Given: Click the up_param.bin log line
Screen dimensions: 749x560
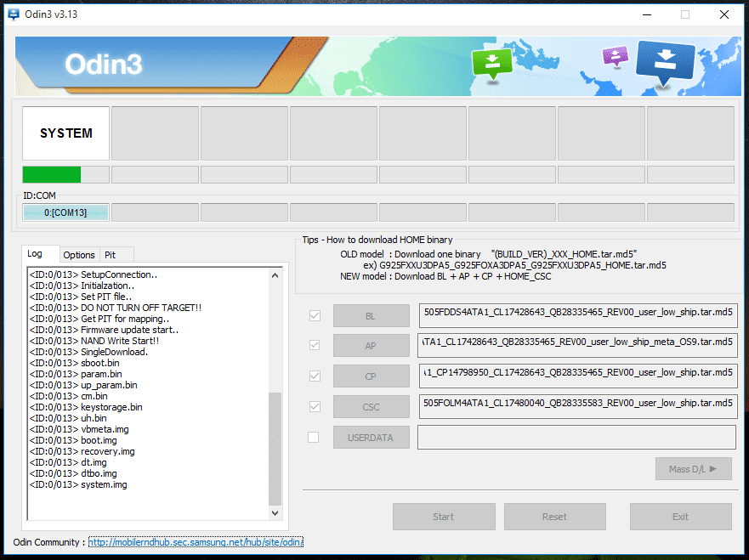Looking at the screenshot, I should point(83,385).
